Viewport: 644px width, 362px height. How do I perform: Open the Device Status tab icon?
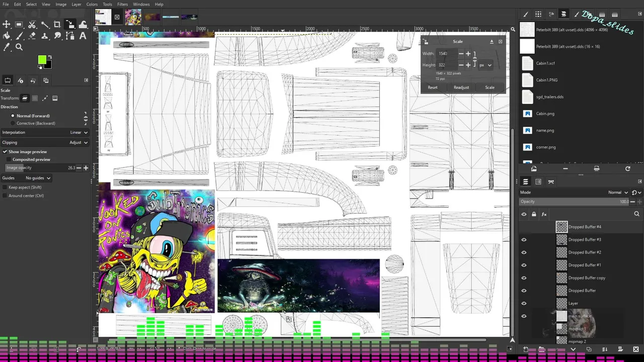click(21, 80)
